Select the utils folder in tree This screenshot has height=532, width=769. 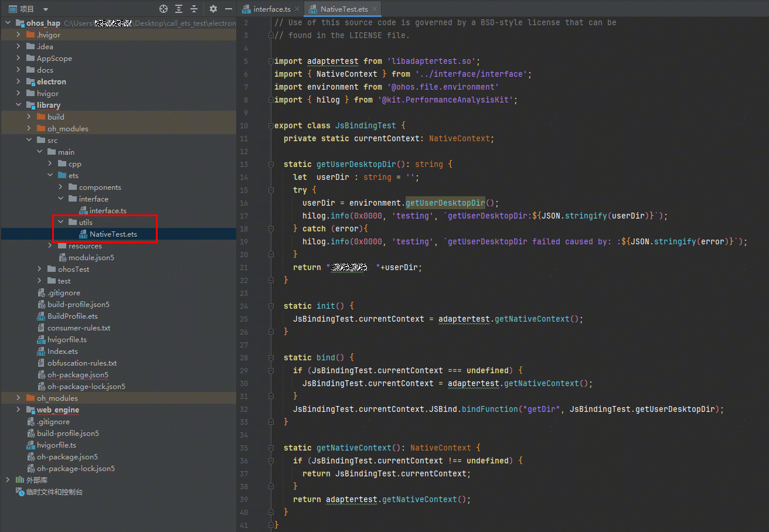[86, 223]
